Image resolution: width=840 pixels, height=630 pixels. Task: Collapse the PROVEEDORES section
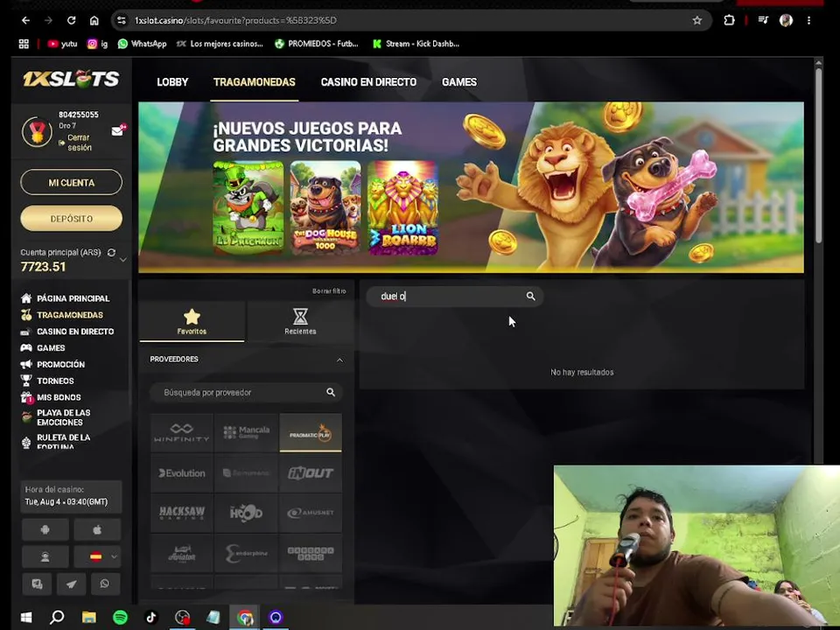pos(339,360)
